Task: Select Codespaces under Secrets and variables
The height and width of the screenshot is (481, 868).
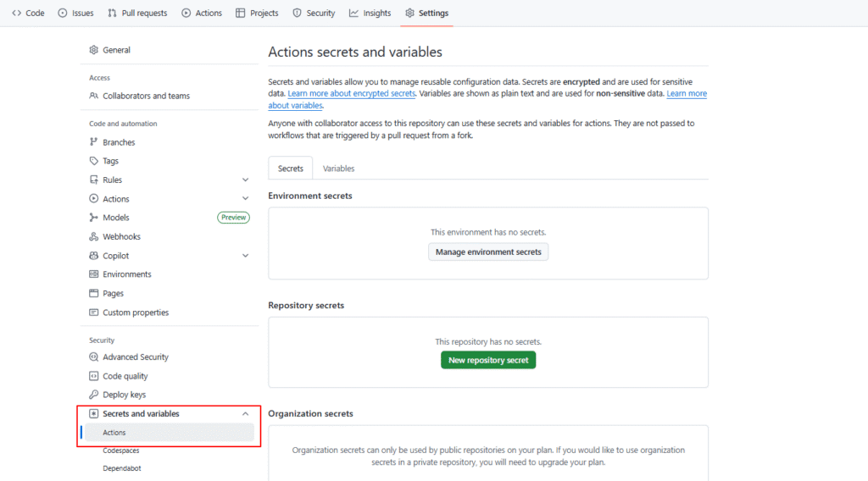Action: pyautogui.click(x=121, y=451)
